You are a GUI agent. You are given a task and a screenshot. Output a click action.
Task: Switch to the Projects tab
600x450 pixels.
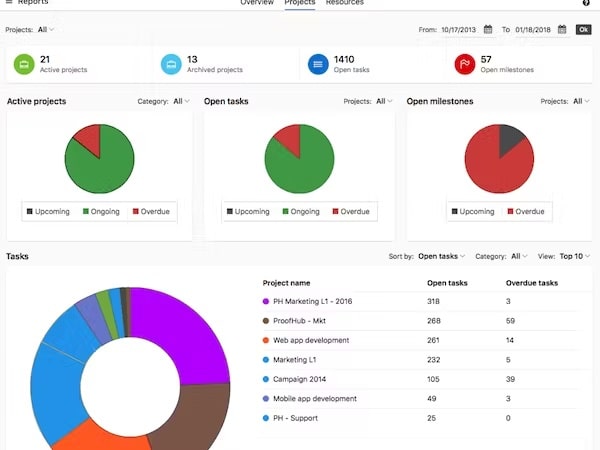(300, 3)
